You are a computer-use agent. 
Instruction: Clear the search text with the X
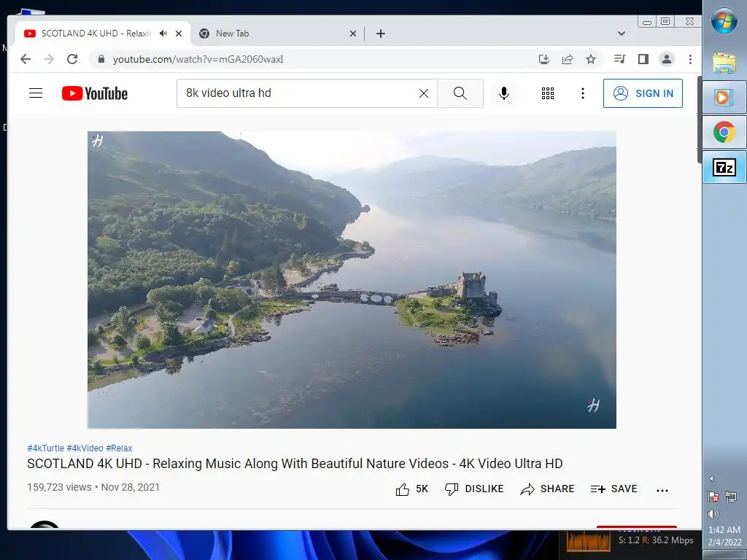(424, 93)
